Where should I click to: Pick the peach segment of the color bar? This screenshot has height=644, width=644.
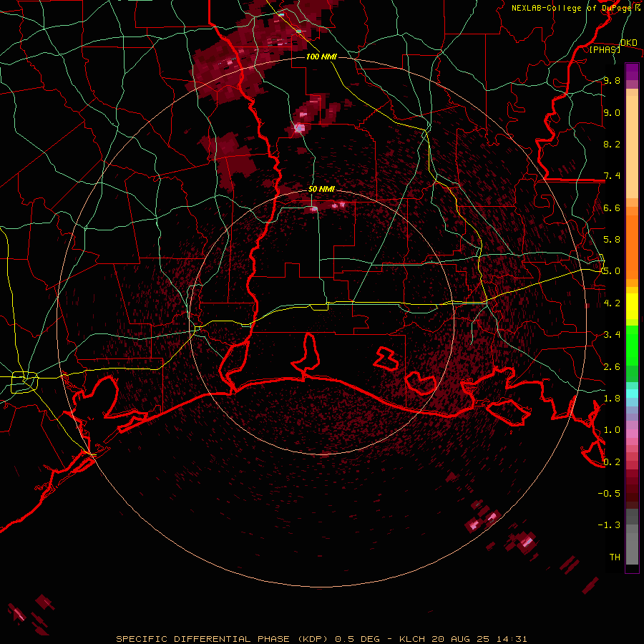[632, 148]
